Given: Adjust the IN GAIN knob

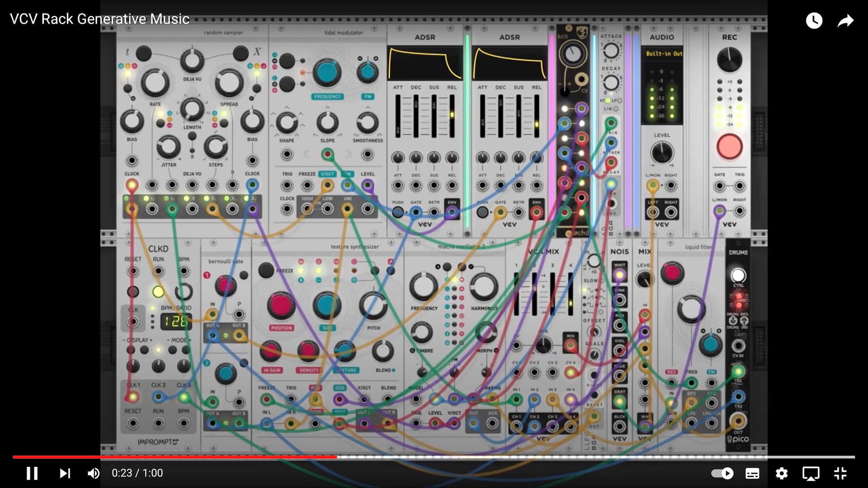Looking at the screenshot, I should coord(271,351).
